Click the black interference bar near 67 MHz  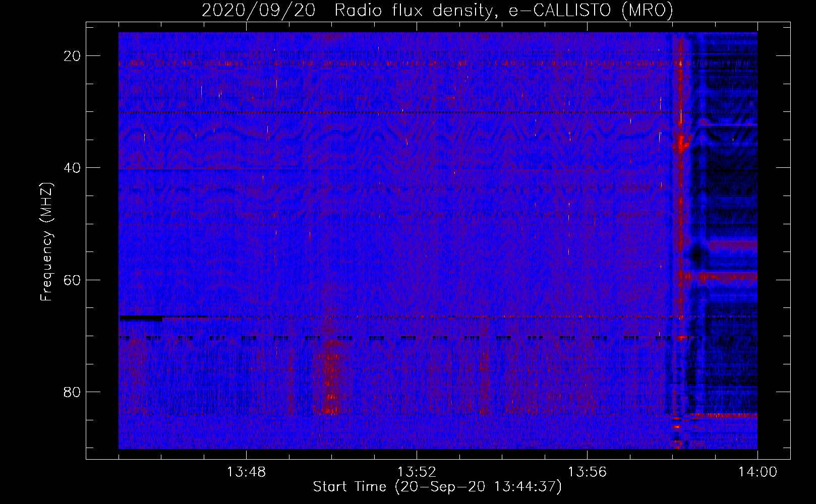click(141, 318)
